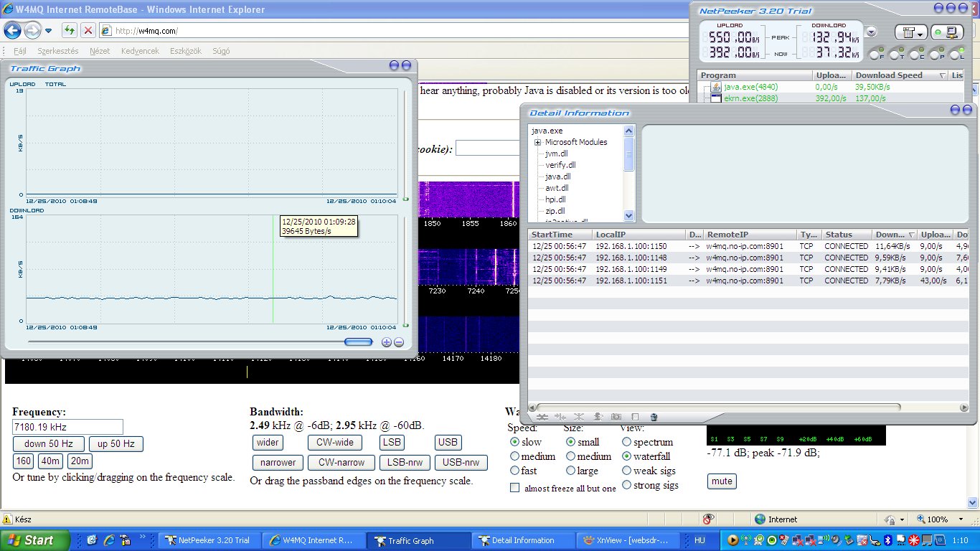The image size is (980, 551).
Task: Click the mute button
Action: 722,481
